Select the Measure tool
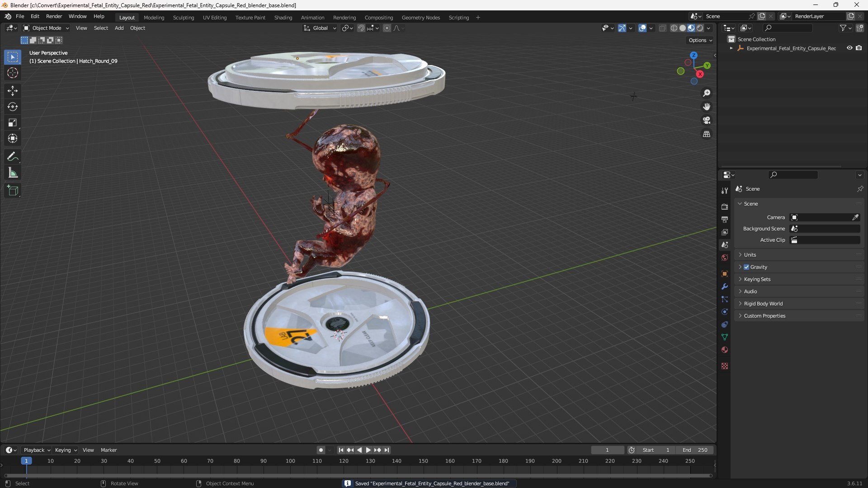Image resolution: width=868 pixels, height=488 pixels. click(13, 173)
